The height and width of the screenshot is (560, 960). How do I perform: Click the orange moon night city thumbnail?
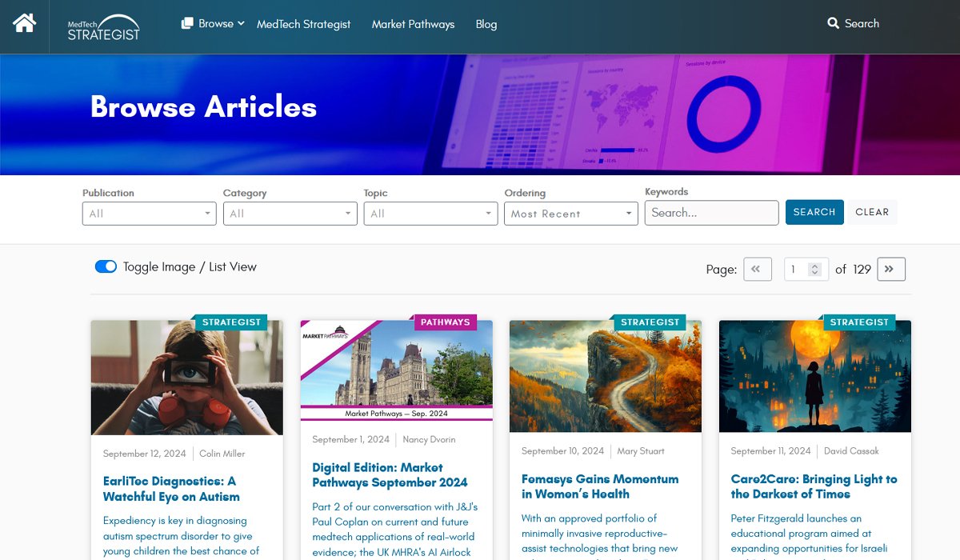click(815, 376)
